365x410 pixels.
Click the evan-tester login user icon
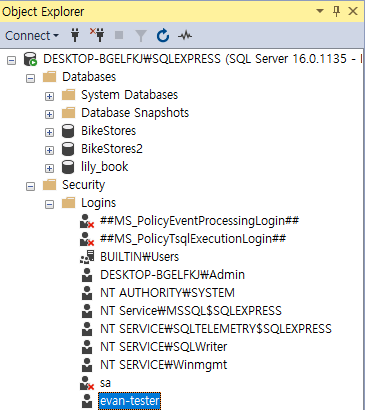pos(87,401)
